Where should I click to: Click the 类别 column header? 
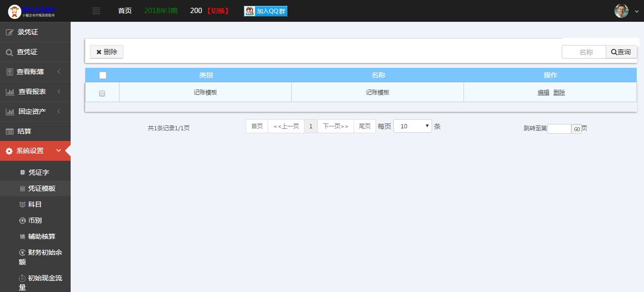(x=206, y=75)
